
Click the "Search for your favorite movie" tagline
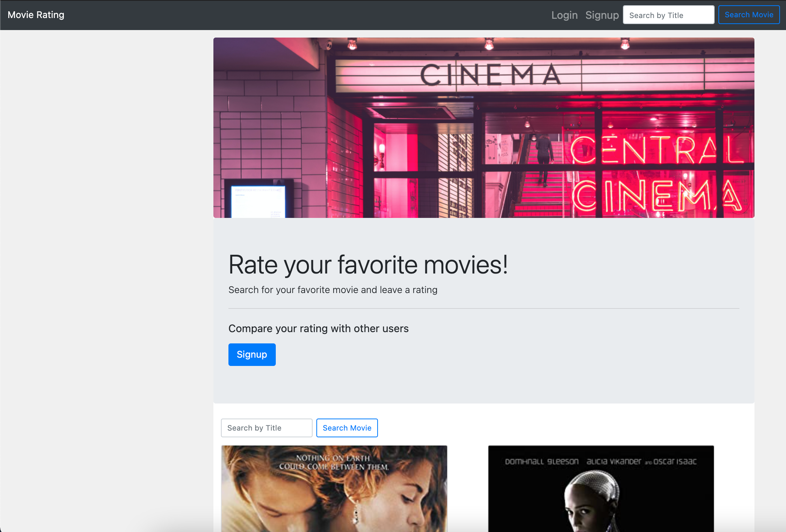333,290
